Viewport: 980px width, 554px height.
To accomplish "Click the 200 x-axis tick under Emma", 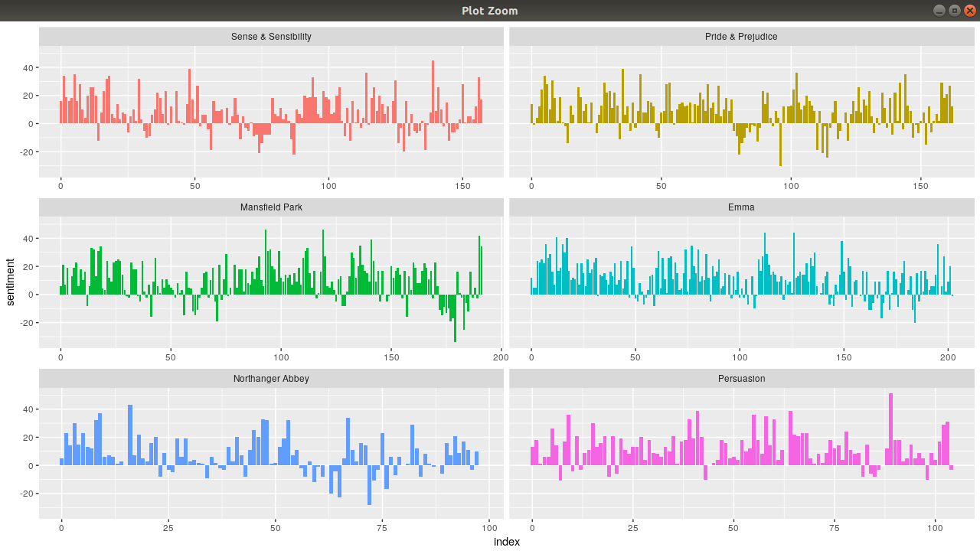I will [948, 357].
